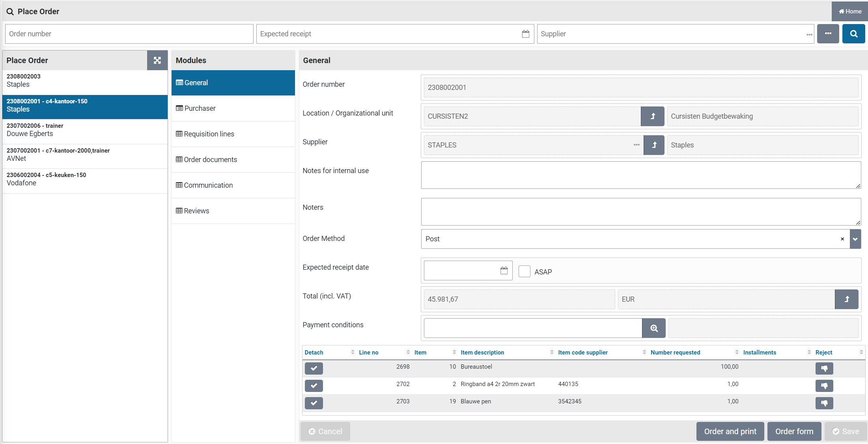868x444 pixels.
Task: Enable the ASAP checkbox
Action: tap(524, 272)
